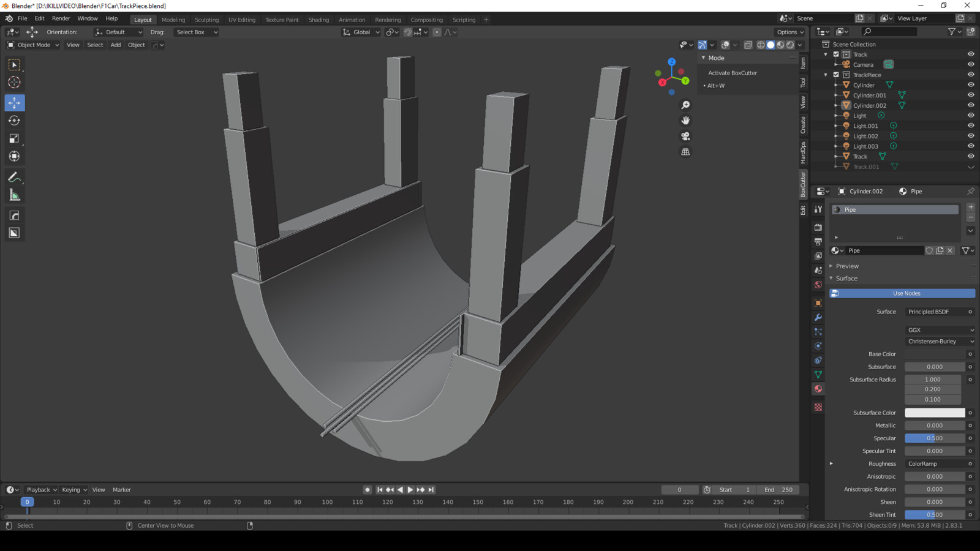Open the File menu

pos(22,18)
